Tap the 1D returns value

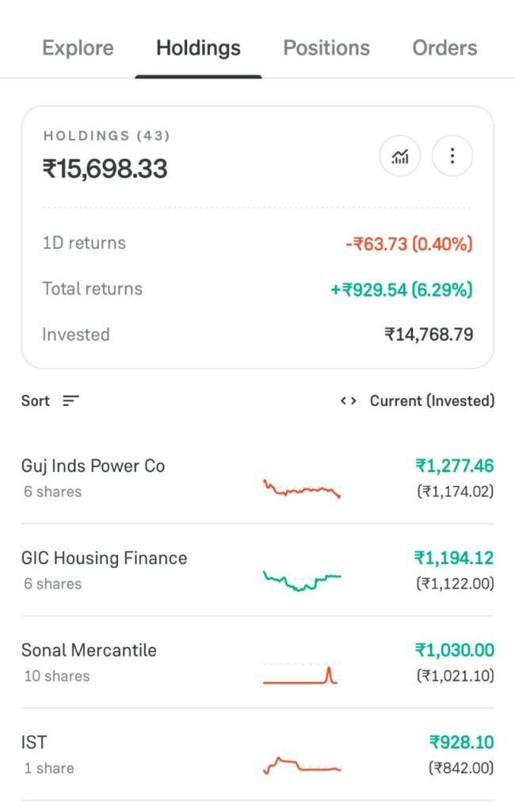click(x=409, y=243)
